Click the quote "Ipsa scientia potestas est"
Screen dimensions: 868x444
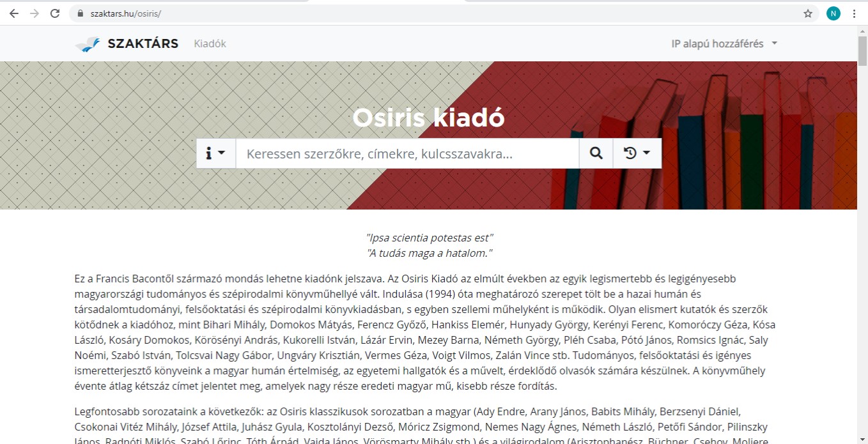pyautogui.click(x=430, y=238)
